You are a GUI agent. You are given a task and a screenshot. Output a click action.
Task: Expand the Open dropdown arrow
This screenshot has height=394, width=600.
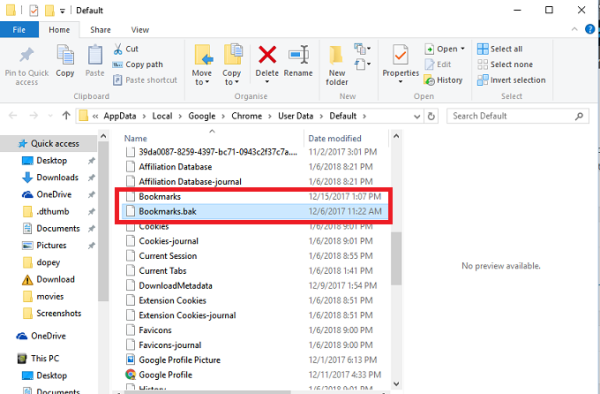coord(463,49)
